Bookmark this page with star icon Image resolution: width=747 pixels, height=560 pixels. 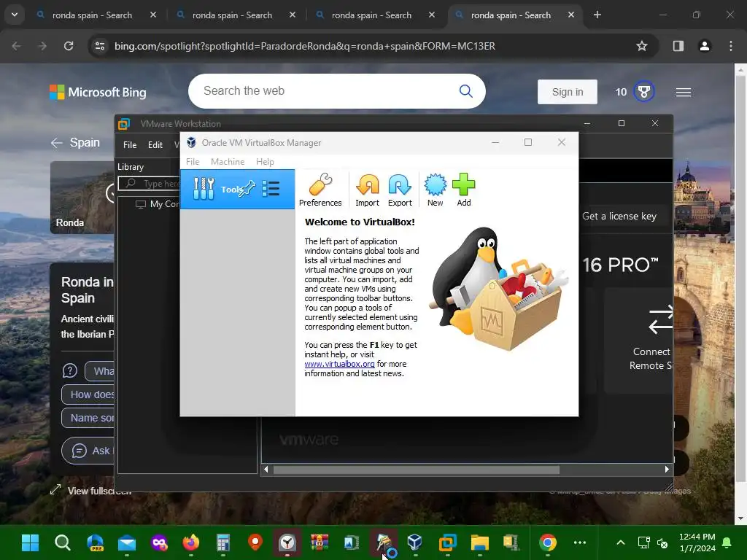[x=642, y=46]
